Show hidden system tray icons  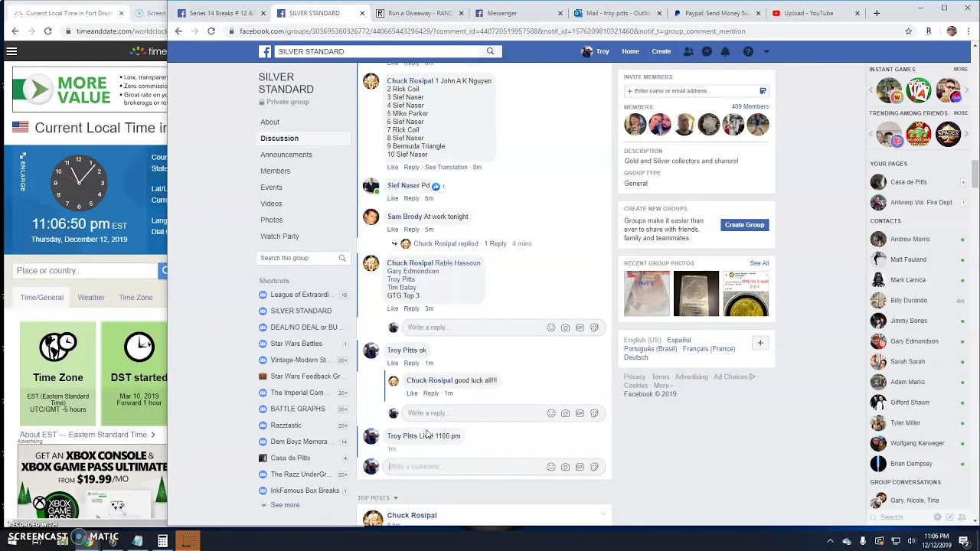coord(831,541)
